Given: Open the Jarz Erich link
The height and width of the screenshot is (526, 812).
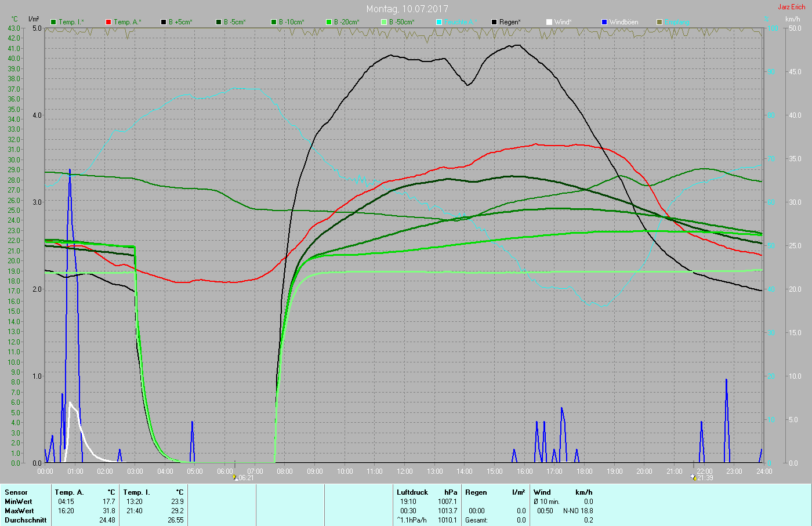Looking at the screenshot, I should coord(791,7).
